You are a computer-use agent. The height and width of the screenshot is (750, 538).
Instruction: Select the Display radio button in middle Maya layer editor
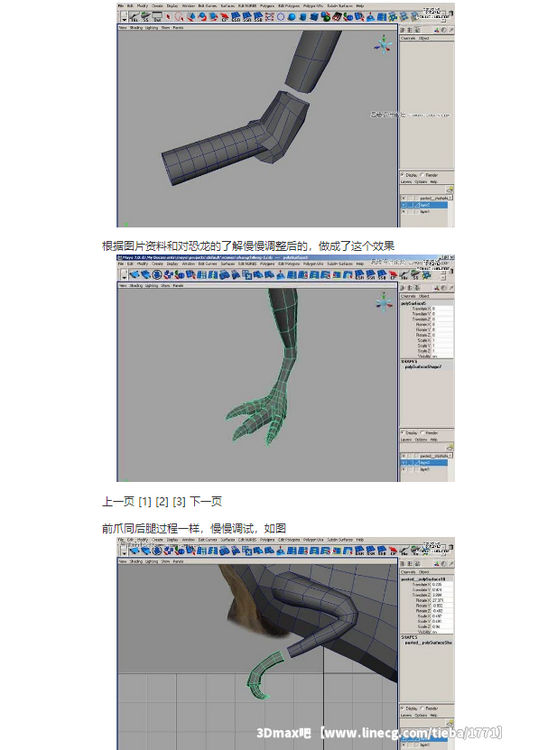[x=403, y=433]
